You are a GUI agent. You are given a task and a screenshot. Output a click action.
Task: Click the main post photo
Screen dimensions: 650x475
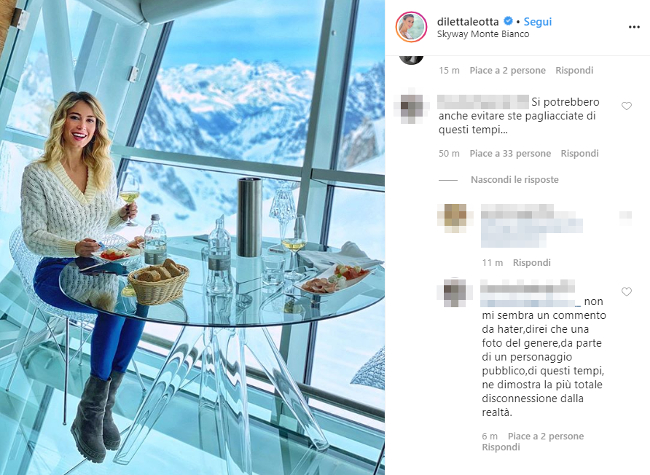point(192,238)
